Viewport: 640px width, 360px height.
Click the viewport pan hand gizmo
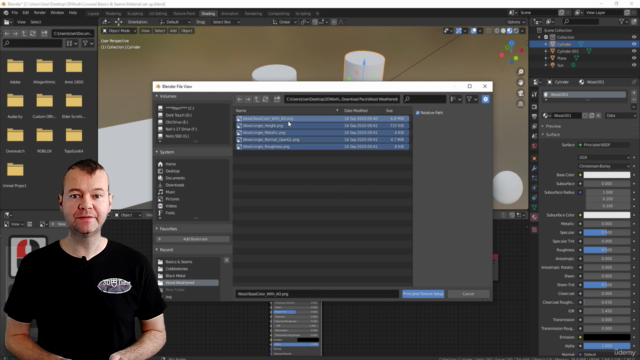tap(520, 83)
